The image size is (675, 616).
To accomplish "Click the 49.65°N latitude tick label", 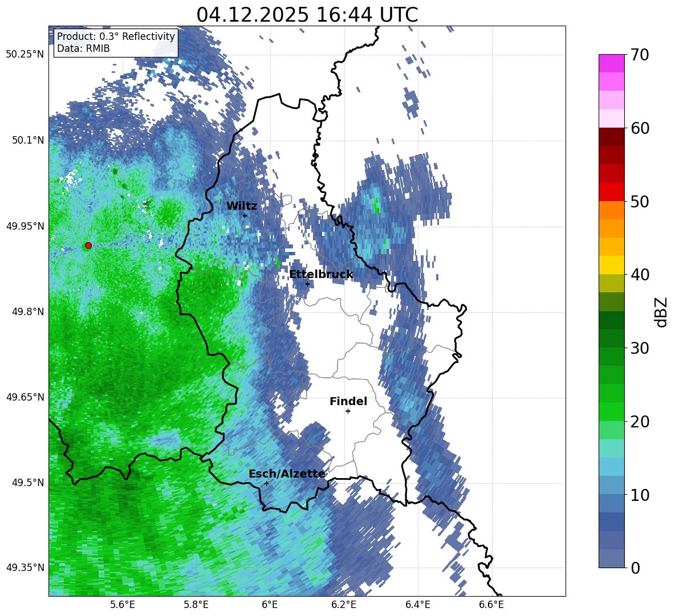I will pos(25,397).
